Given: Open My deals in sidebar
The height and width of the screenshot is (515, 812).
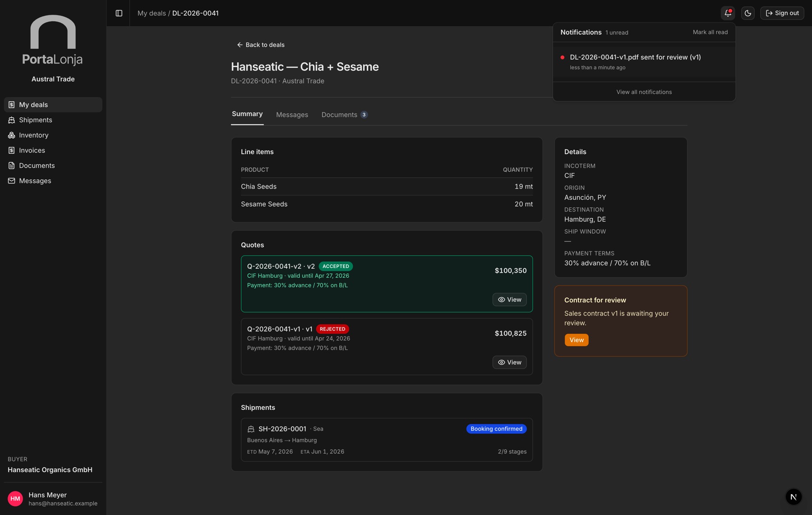Looking at the screenshot, I should tap(53, 105).
